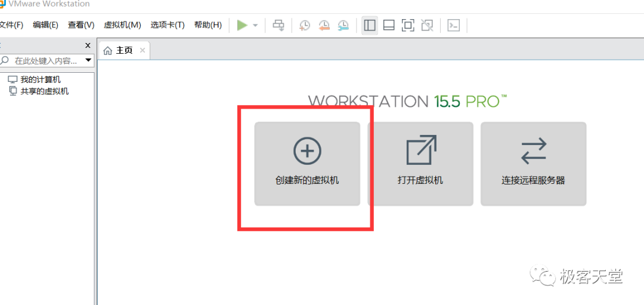This screenshot has height=305, width=644.
Task: Open the library search dropdown arrow
Action: [88, 61]
